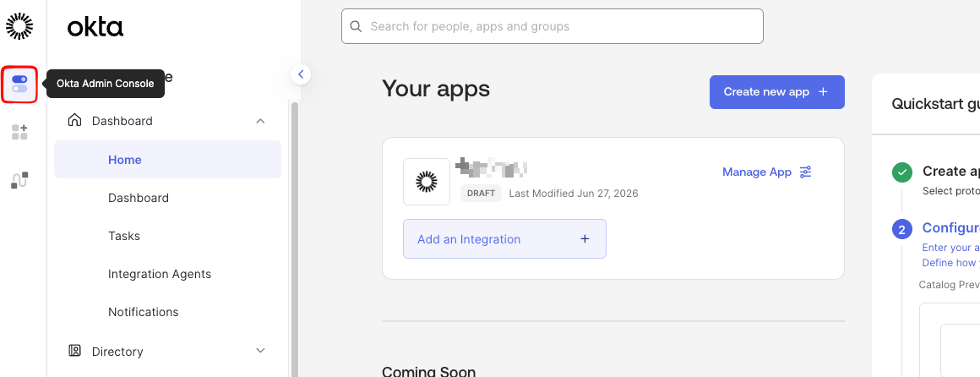This screenshot has height=377, width=980.
Task: Click the plus icon in Add an Integration
Action: (x=585, y=239)
